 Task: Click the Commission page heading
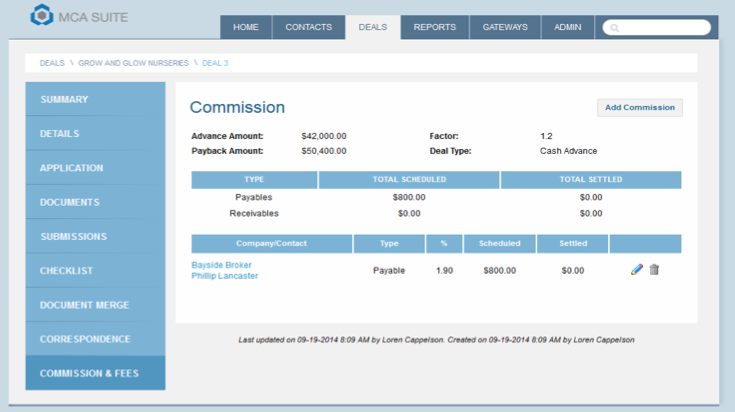point(237,107)
